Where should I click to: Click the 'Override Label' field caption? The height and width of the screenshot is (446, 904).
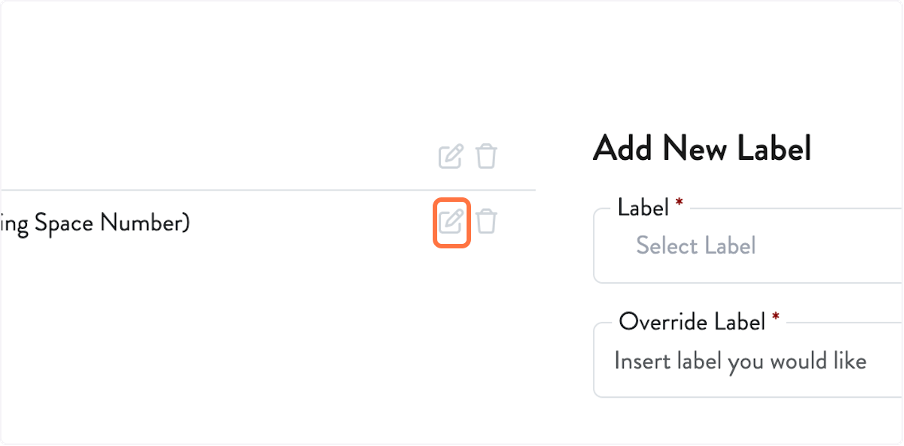click(x=692, y=321)
